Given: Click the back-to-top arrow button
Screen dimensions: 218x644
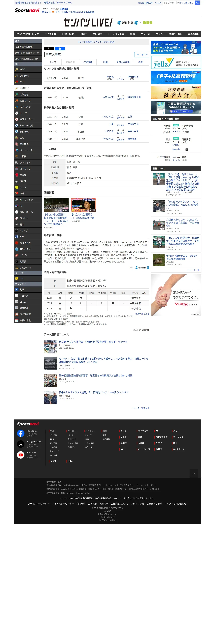Looking at the screenshot, I should [194, 473].
